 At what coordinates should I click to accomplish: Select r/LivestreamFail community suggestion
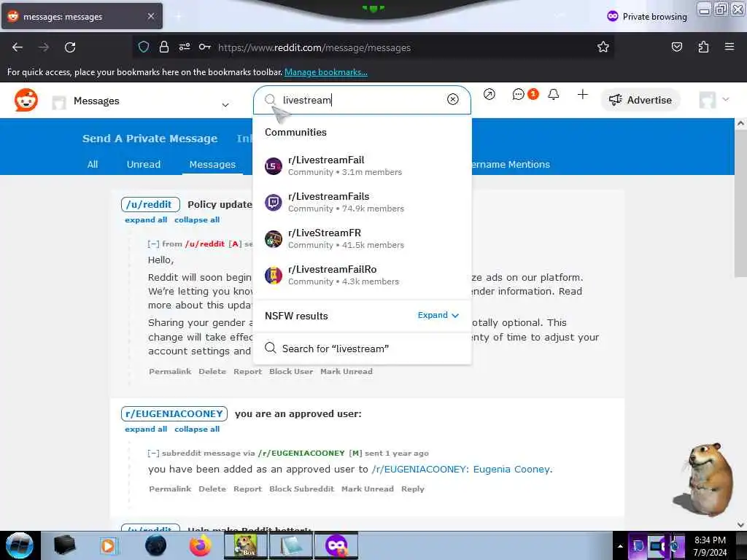pos(362,166)
